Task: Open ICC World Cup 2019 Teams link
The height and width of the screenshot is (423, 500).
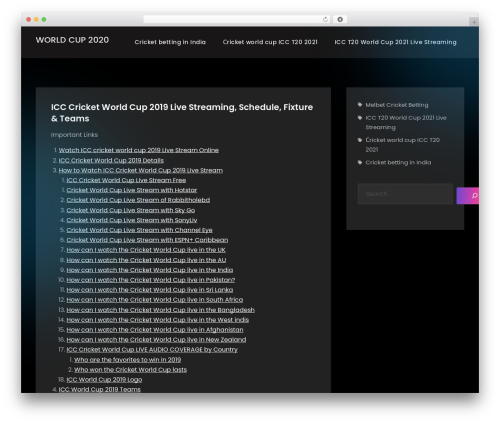Action: [x=100, y=389]
